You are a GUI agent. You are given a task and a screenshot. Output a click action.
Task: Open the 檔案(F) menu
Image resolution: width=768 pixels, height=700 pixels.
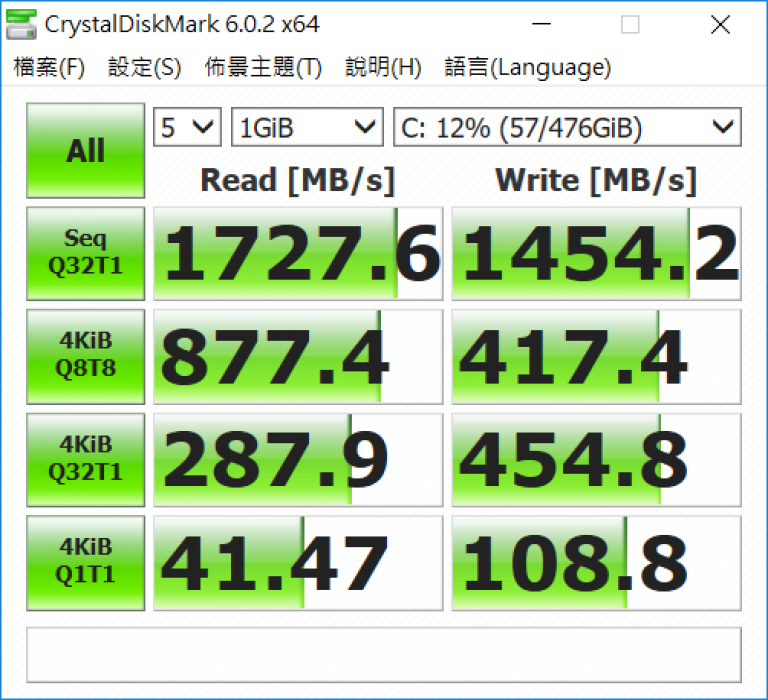[49, 68]
